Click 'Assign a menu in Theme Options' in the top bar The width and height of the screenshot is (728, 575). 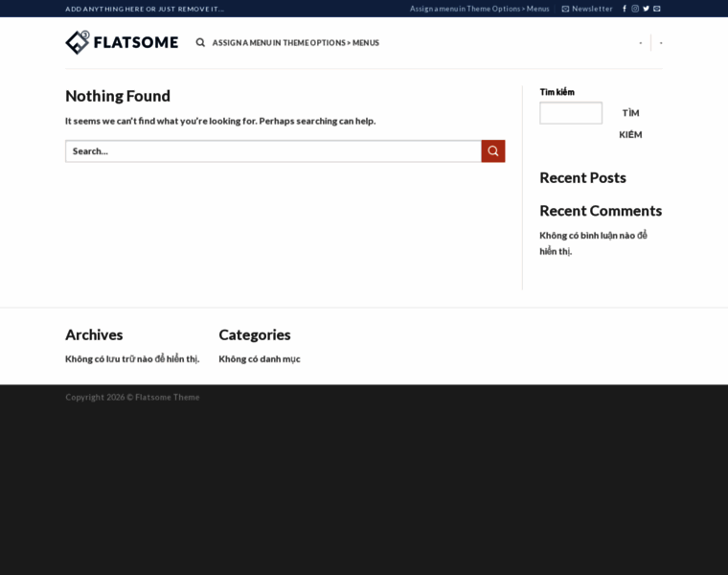point(479,9)
